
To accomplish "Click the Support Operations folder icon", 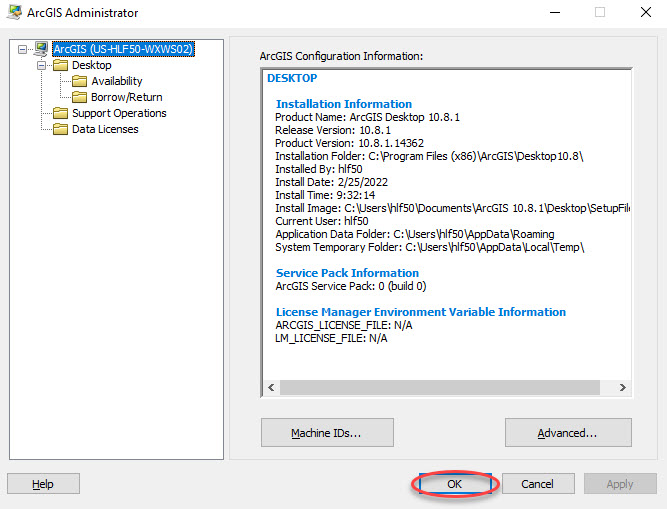I will [x=60, y=113].
